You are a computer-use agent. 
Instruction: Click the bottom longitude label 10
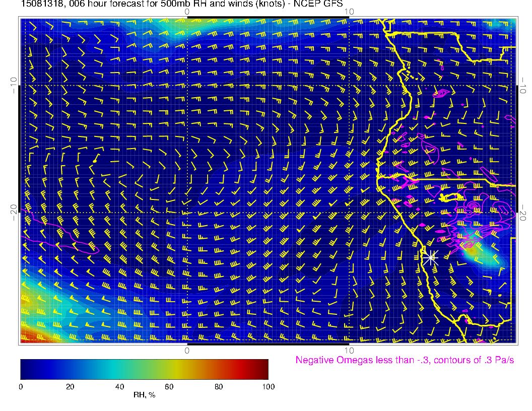click(349, 351)
